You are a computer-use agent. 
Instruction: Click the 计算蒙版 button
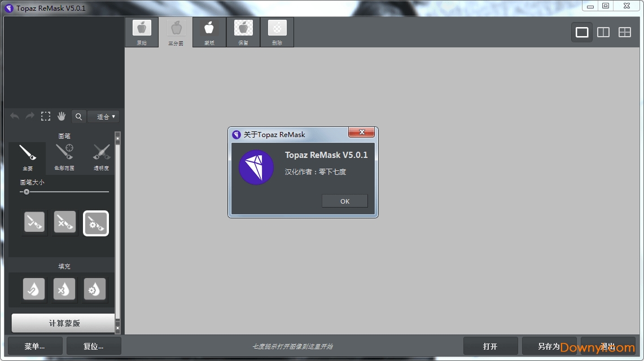64,323
